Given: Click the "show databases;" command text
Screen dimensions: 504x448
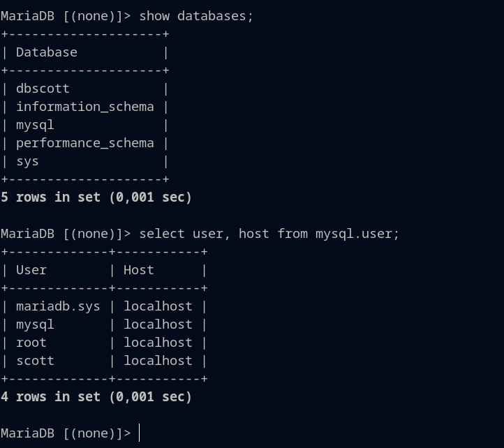Looking at the screenshot, I should coord(196,16).
